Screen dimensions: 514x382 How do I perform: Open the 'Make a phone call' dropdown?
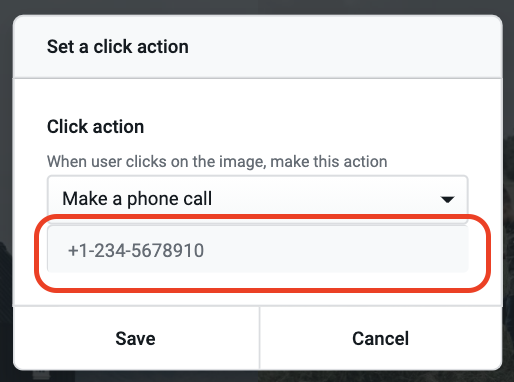[x=258, y=199]
